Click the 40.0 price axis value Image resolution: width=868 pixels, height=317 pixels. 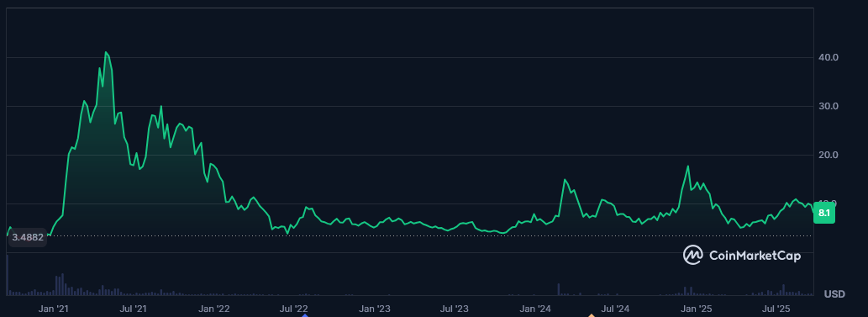click(829, 58)
